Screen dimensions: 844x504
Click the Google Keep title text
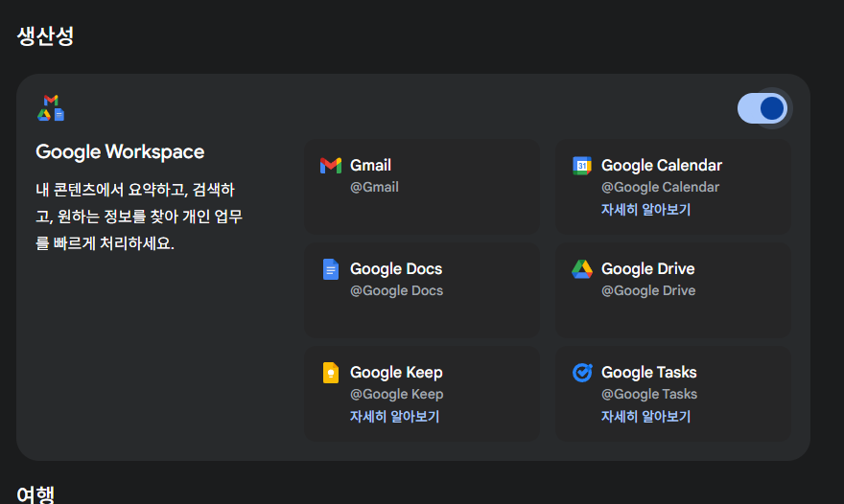pyautogui.click(x=396, y=372)
